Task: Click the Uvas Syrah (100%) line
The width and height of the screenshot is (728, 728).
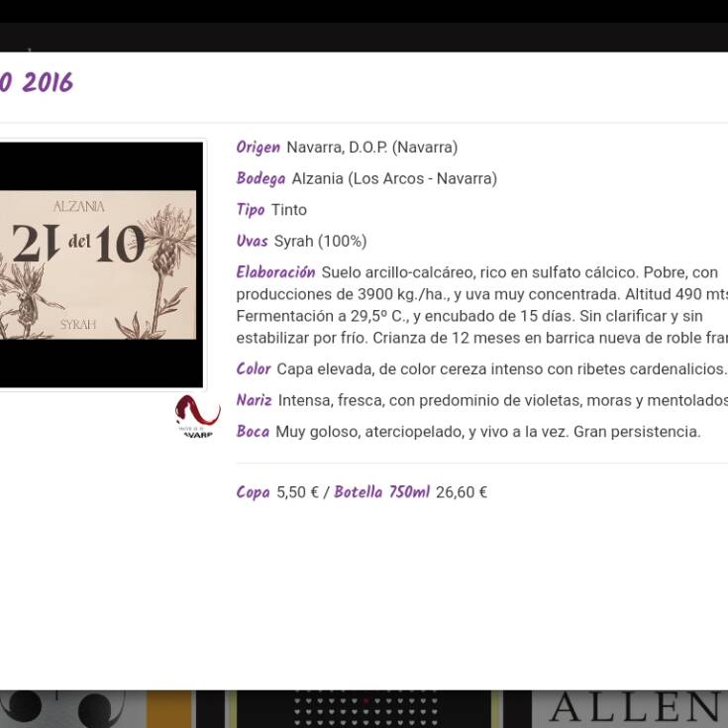Action: (x=301, y=242)
